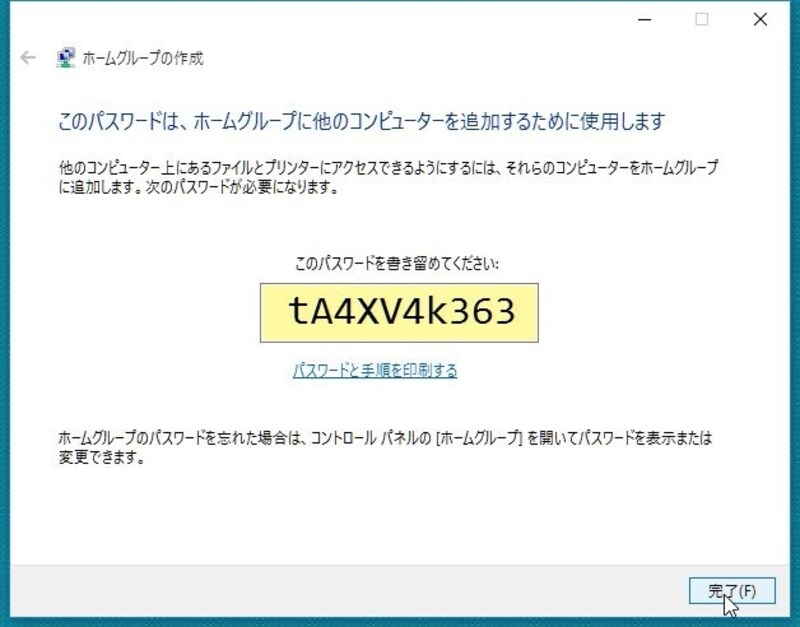Click the このパスワードを書き留めてください label
The width and height of the screenshot is (800, 627).
tap(397, 263)
